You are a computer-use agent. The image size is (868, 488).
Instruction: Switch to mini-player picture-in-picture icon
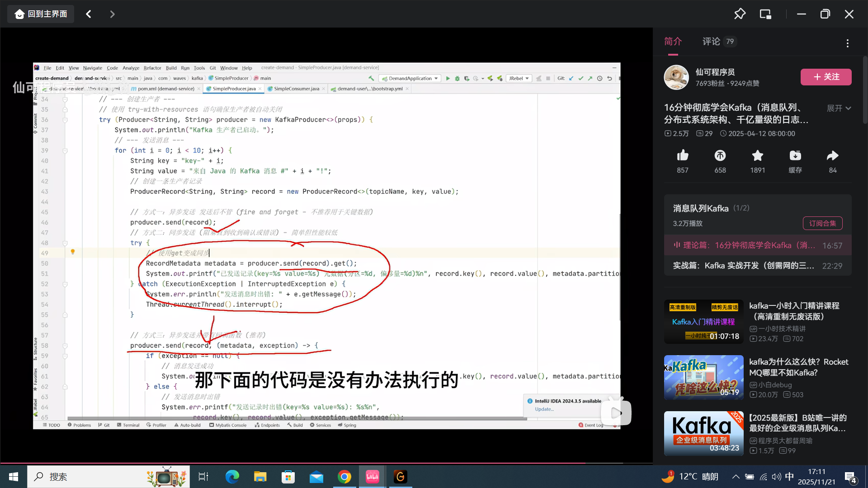(765, 14)
